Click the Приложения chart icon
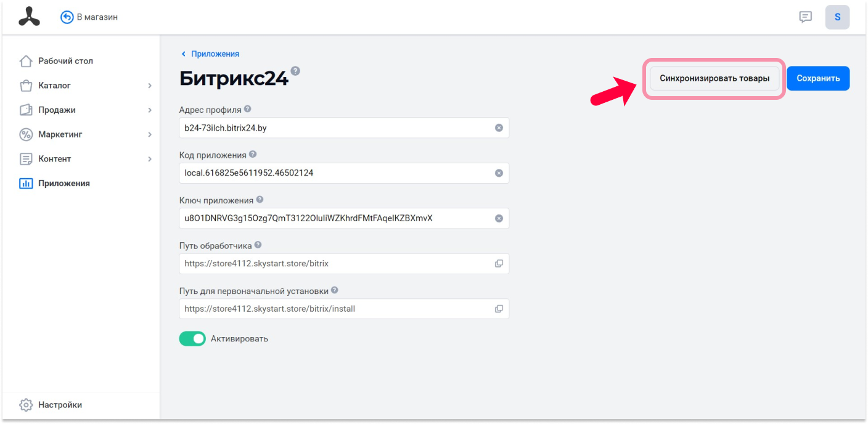This screenshot has width=868, height=424. pyautogui.click(x=26, y=183)
